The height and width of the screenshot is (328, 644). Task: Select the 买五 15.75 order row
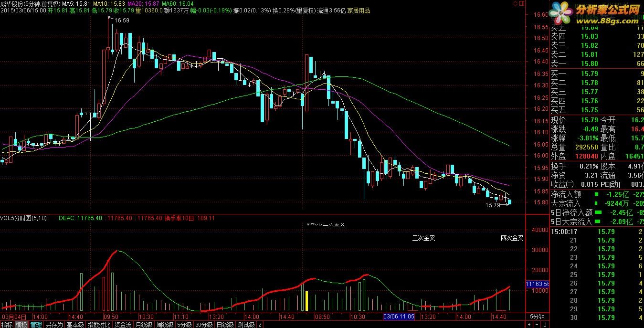(x=598, y=110)
